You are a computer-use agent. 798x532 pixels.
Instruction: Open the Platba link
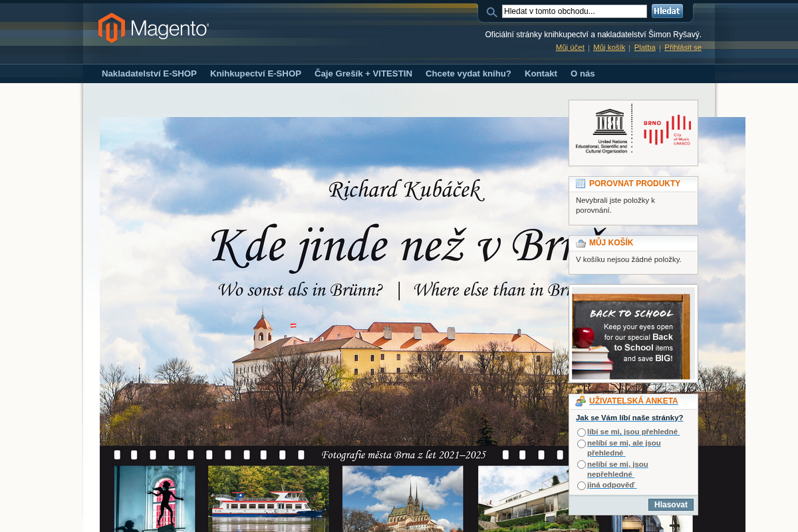(x=644, y=47)
